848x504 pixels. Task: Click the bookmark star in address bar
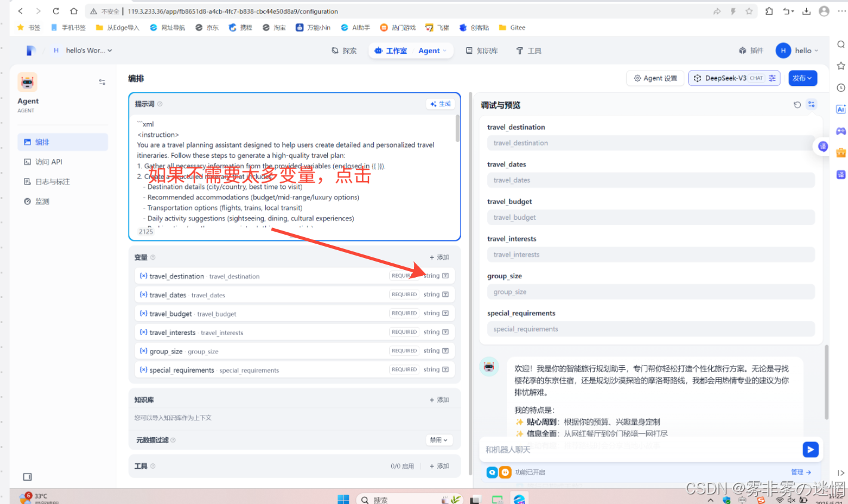click(749, 11)
